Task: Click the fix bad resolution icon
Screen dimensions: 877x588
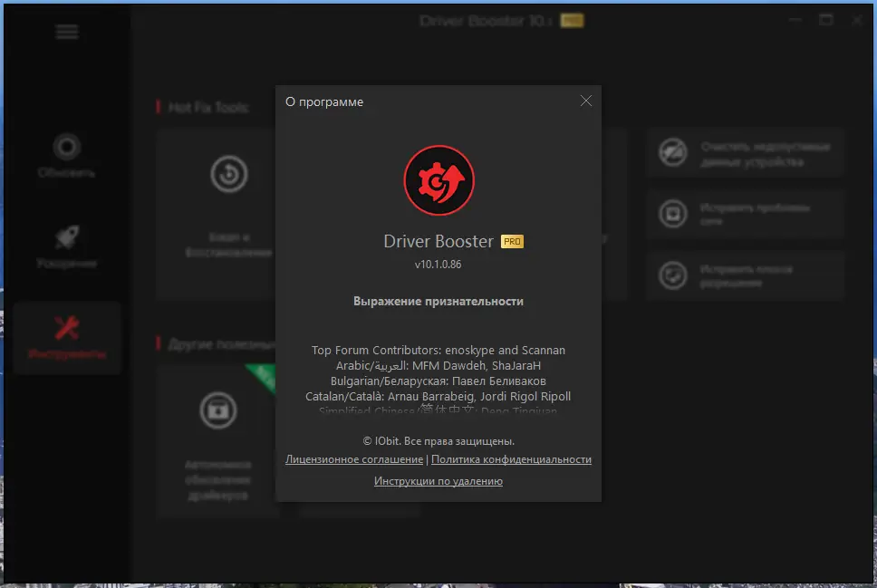Action: 672,275
